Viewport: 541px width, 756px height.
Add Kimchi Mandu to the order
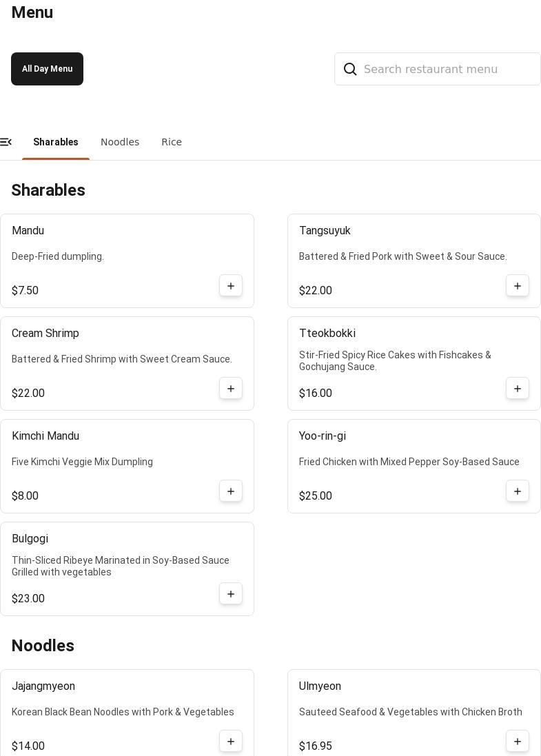click(x=231, y=491)
